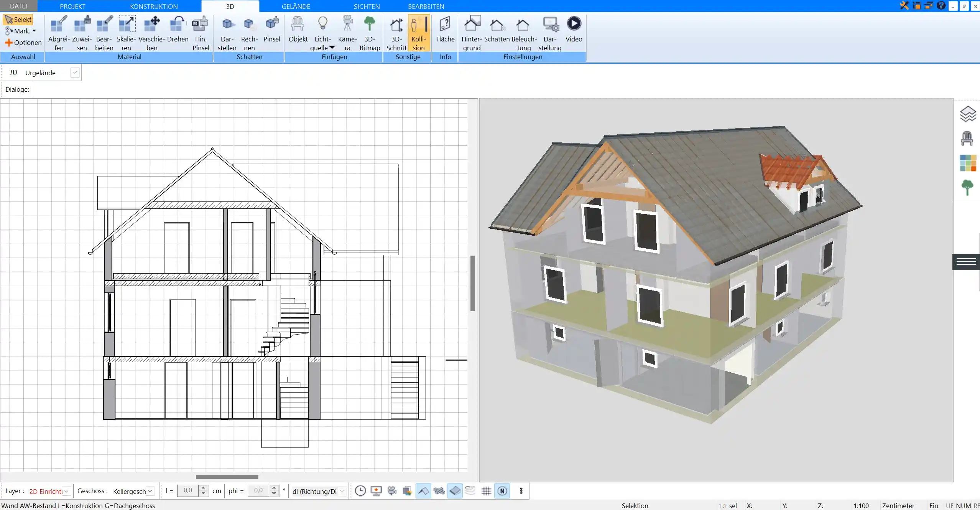The width and height of the screenshot is (980, 510).
Task: Click the Fläche info tool
Action: 445,29
